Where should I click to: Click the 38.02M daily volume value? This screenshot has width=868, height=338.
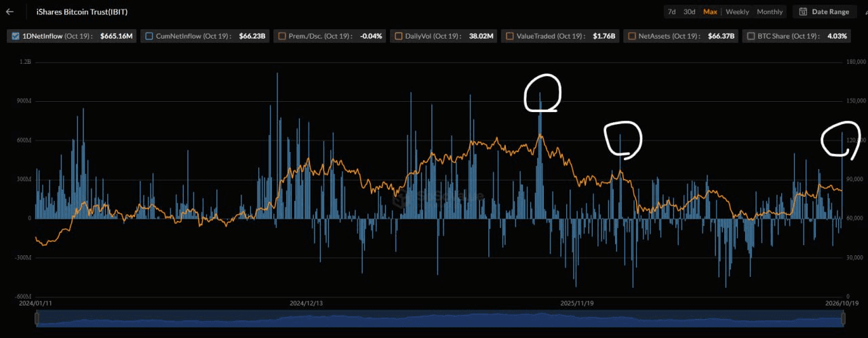point(481,36)
